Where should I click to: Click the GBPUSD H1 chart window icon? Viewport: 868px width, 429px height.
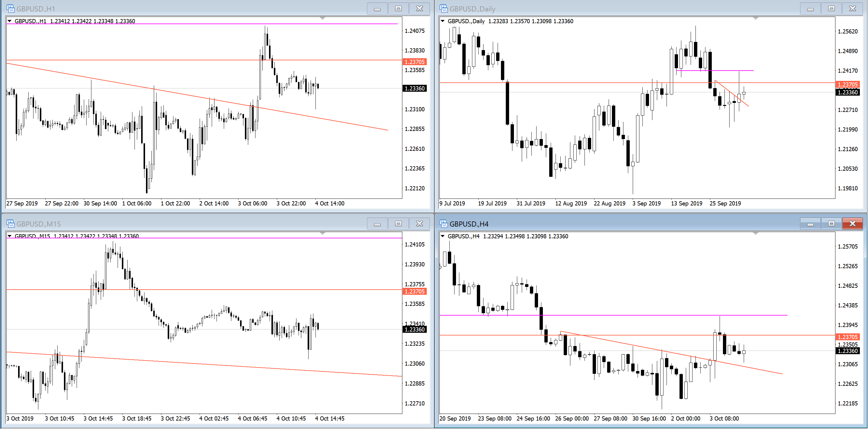(11, 8)
